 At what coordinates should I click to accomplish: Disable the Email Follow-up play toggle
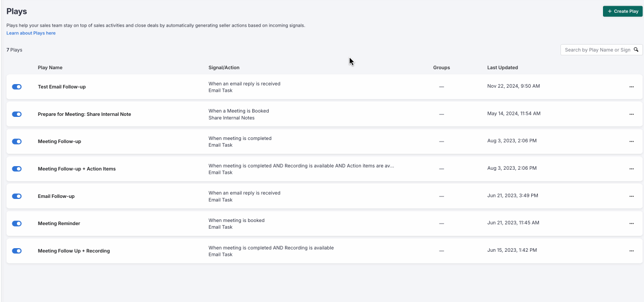(17, 196)
